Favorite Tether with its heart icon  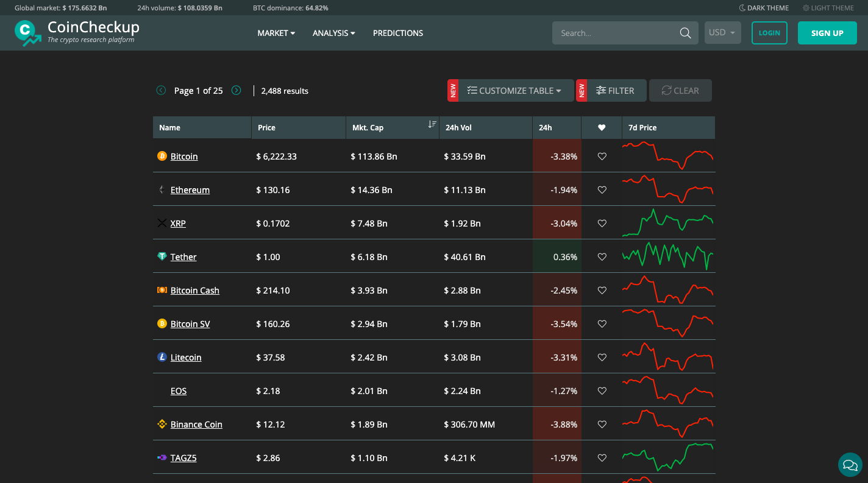(x=602, y=257)
